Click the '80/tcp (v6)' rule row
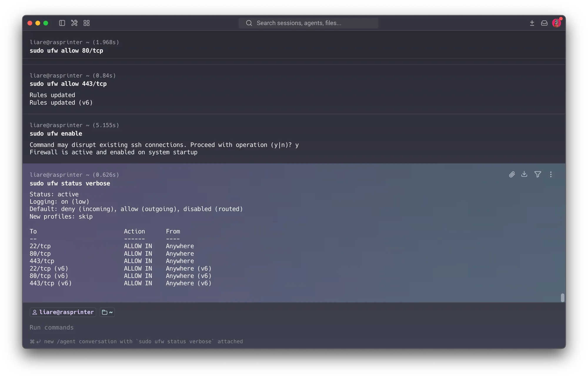This screenshot has height=378, width=588. tap(121, 276)
